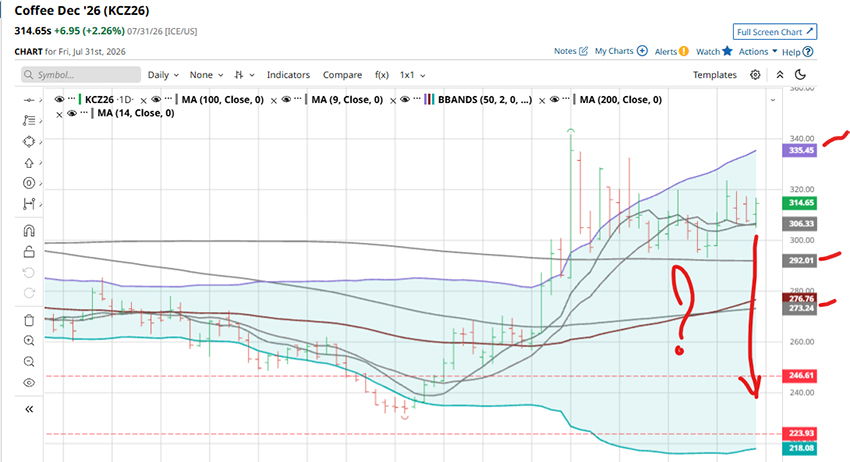Open the None dropdown
Screen dimensions: 850x462
[206, 75]
